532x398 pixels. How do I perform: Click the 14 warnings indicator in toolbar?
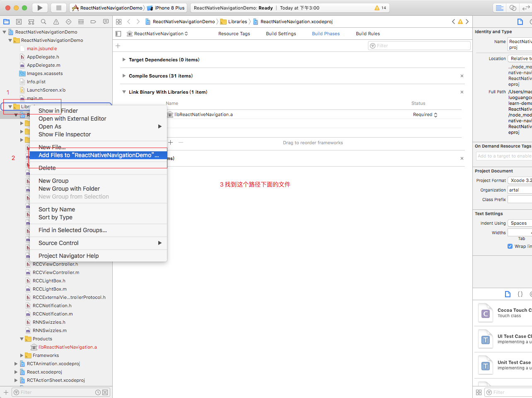tap(380, 8)
